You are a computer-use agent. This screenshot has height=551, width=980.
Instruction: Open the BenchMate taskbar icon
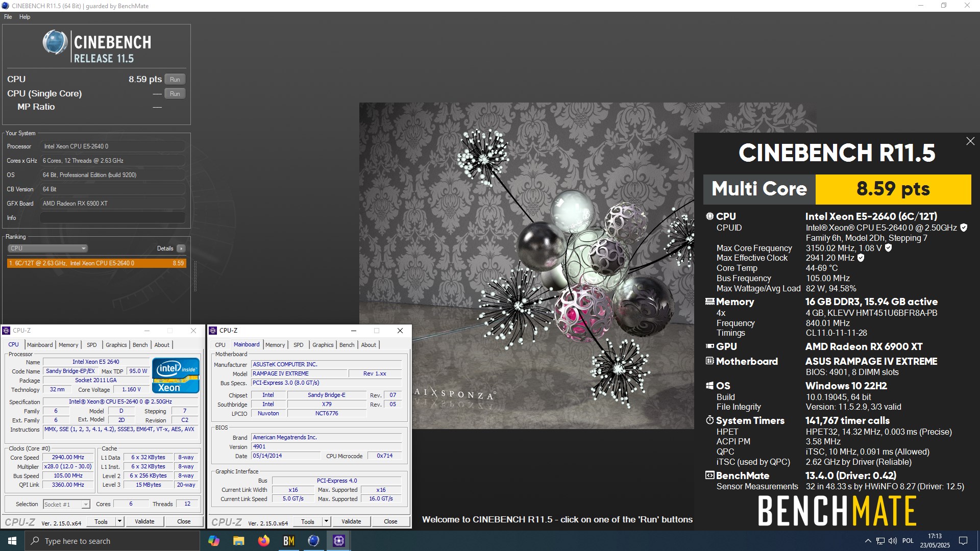point(288,541)
